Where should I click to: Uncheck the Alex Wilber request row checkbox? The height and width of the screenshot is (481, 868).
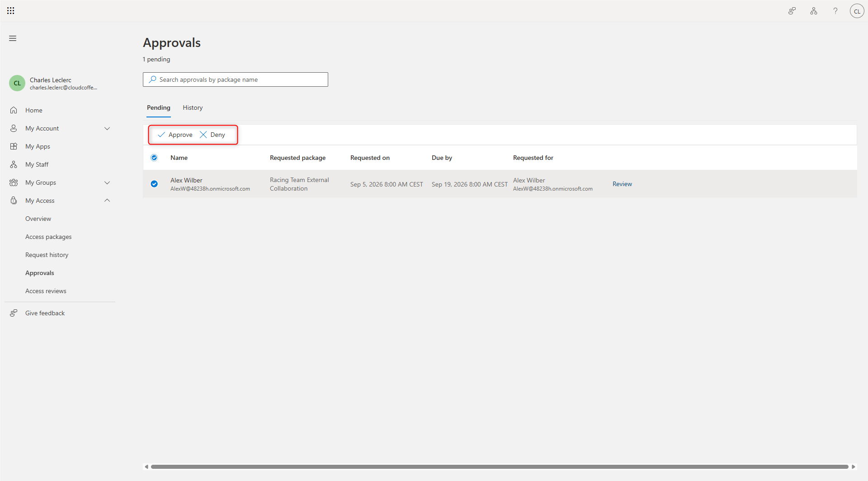154,184
